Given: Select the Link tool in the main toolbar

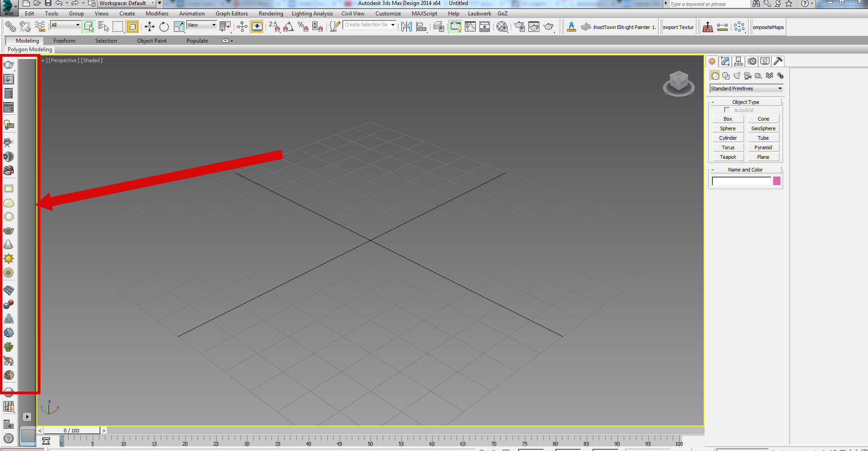Looking at the screenshot, I should point(10,27).
